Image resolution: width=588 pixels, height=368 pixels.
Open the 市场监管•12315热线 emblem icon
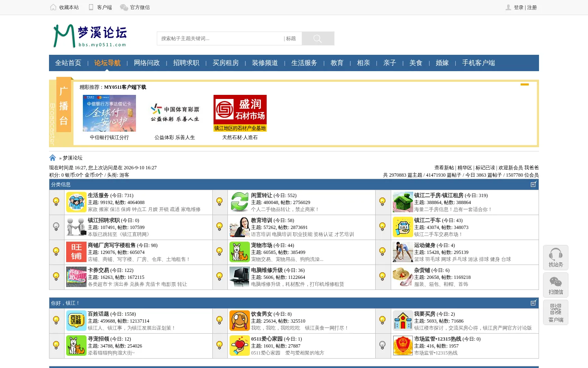point(403,346)
